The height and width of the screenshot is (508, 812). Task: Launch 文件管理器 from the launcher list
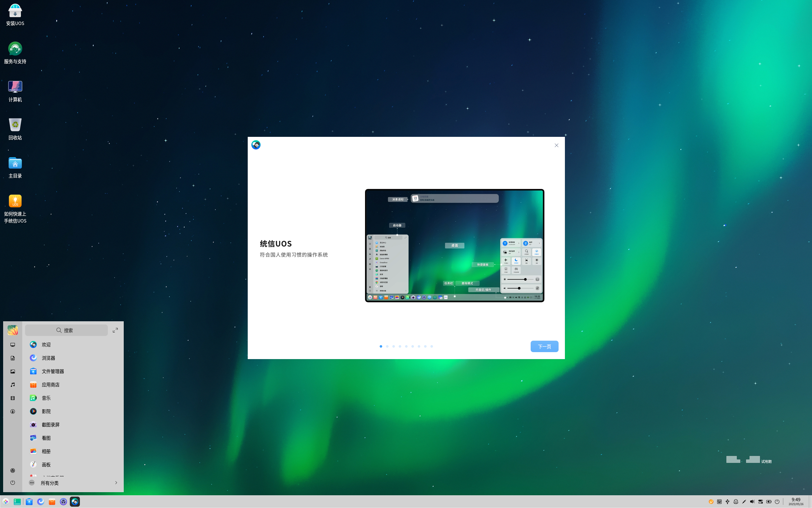click(73, 371)
